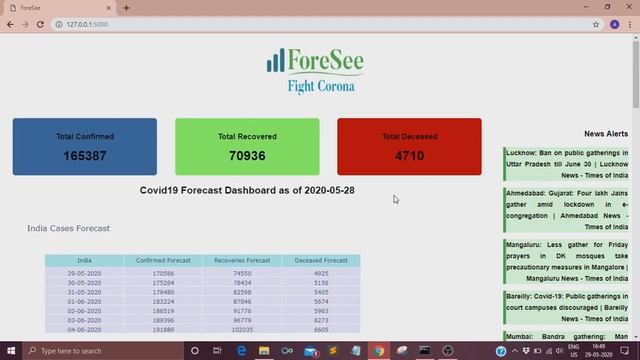Bookmark this page with the star
This screenshot has height=360, width=640.
click(596, 24)
